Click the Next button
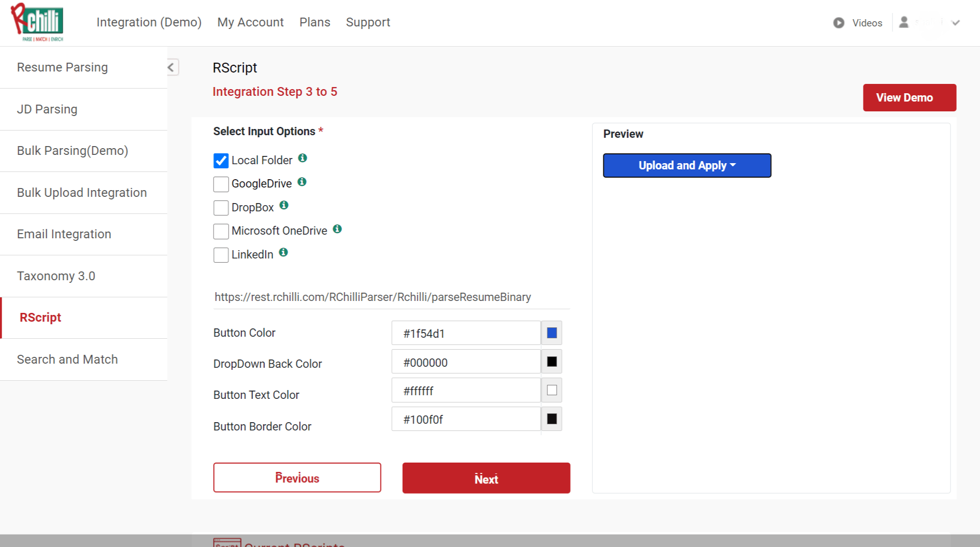 [486, 478]
